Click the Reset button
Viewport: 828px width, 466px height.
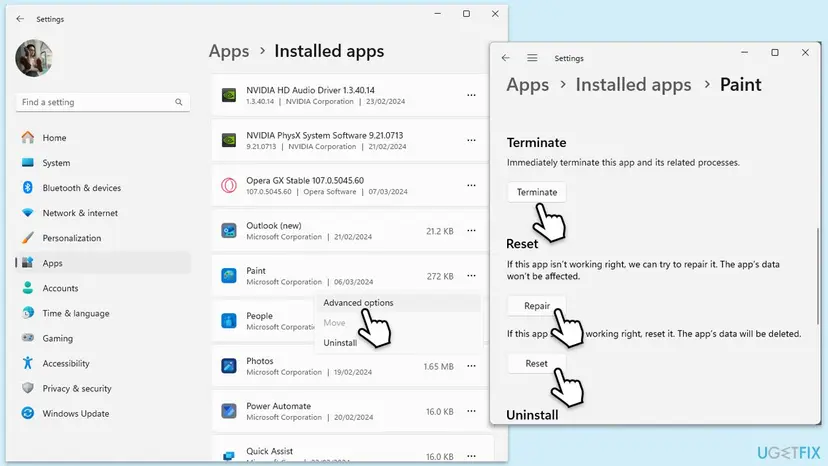pos(537,364)
